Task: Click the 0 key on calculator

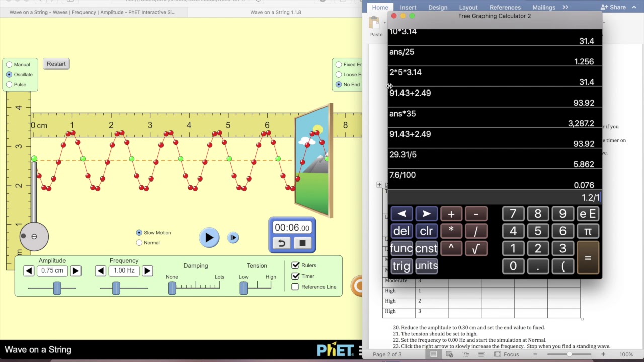Action: click(513, 266)
